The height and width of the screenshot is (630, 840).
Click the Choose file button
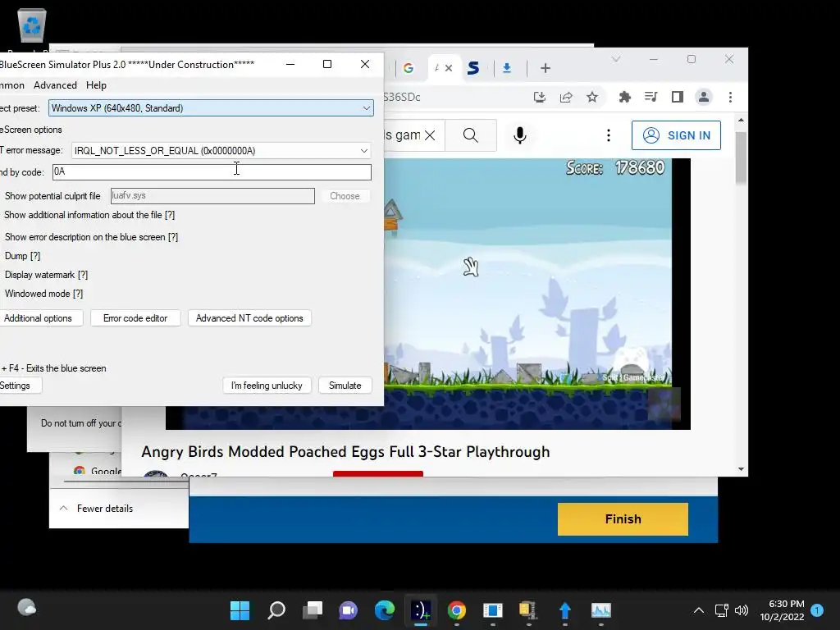coord(345,196)
